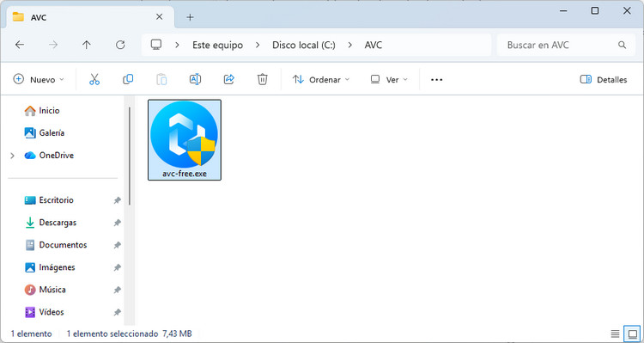Click '1 elemento seleccionado 7,43 MB' status text

(x=130, y=334)
